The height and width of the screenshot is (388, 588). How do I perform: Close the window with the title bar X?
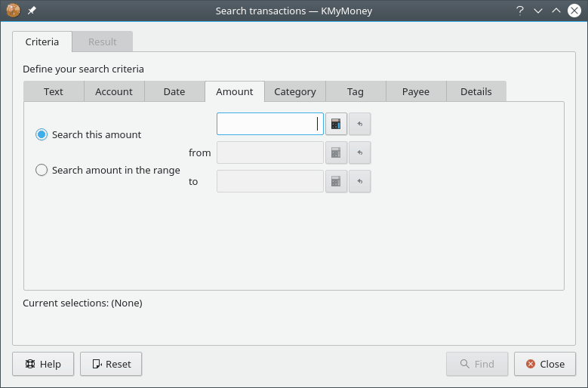pos(574,11)
